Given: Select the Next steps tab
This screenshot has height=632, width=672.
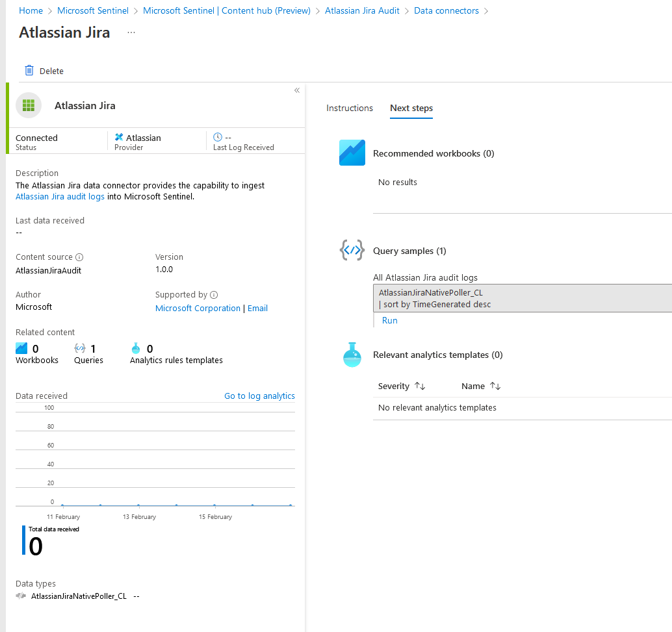Looking at the screenshot, I should point(411,108).
